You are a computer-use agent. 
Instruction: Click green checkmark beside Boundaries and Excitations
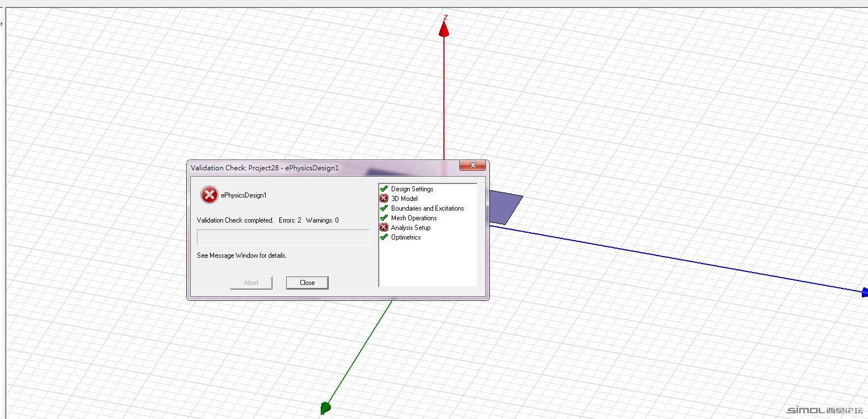384,208
